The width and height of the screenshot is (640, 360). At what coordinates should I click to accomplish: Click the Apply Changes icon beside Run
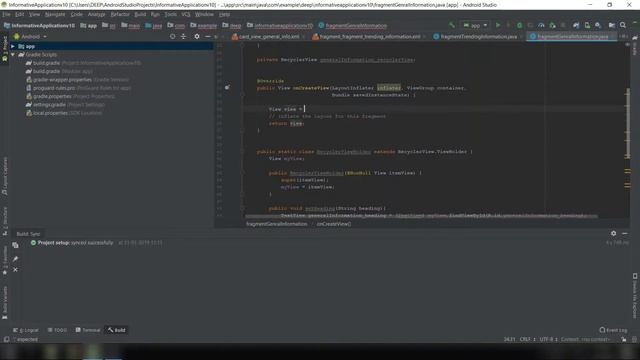[x=508, y=25]
